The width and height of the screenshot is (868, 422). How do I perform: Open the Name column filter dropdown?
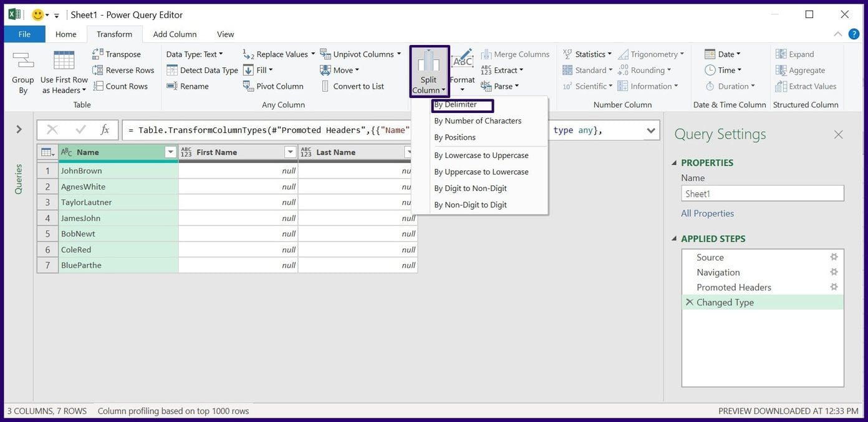(x=170, y=152)
